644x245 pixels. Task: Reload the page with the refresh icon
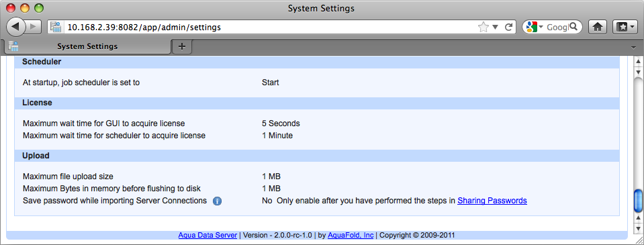(x=508, y=27)
